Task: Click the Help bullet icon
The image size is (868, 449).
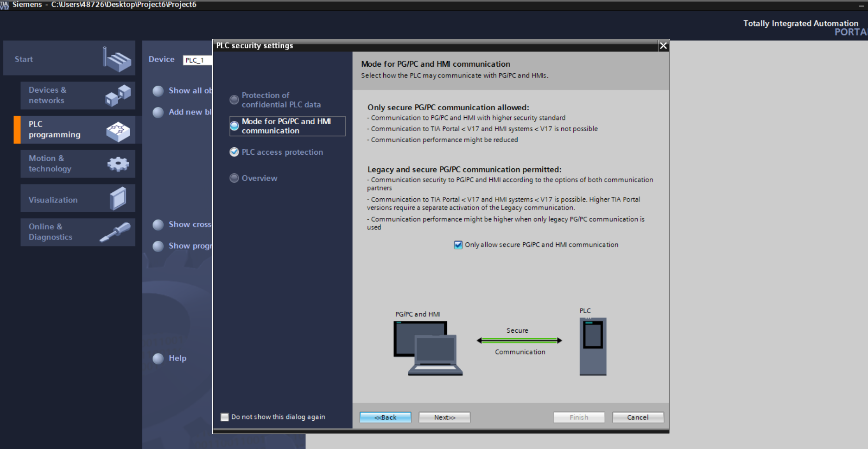Action: pos(158,359)
